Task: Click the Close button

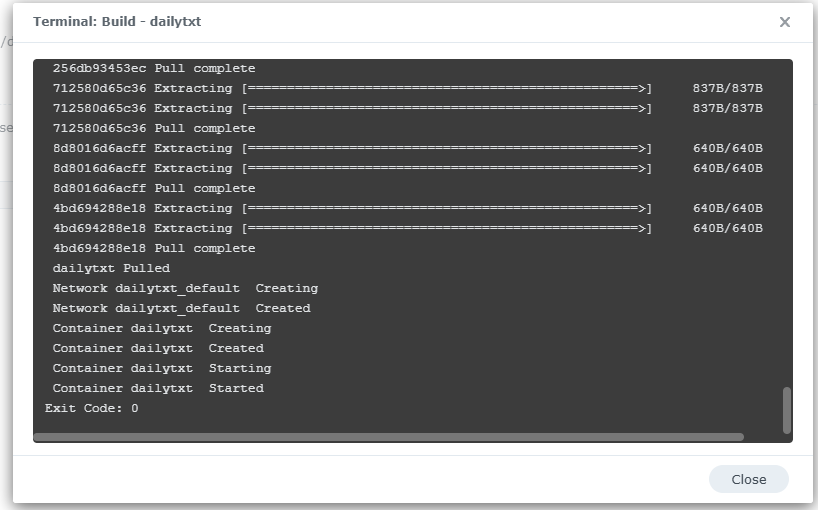Action: click(748, 479)
